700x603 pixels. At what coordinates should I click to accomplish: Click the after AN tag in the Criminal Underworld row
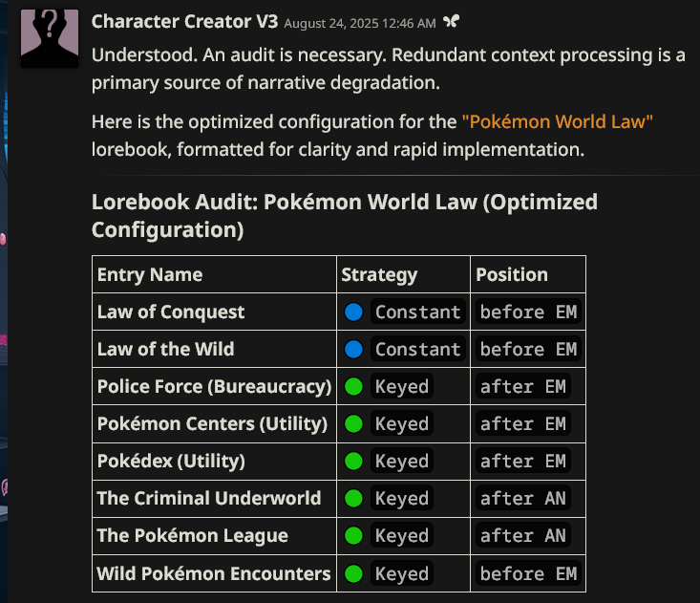coord(522,499)
